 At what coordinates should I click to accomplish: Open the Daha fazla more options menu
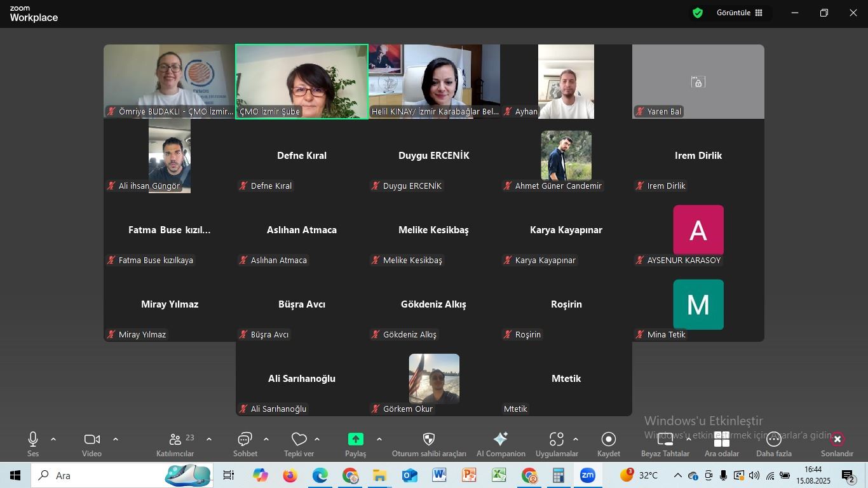pos(773,440)
